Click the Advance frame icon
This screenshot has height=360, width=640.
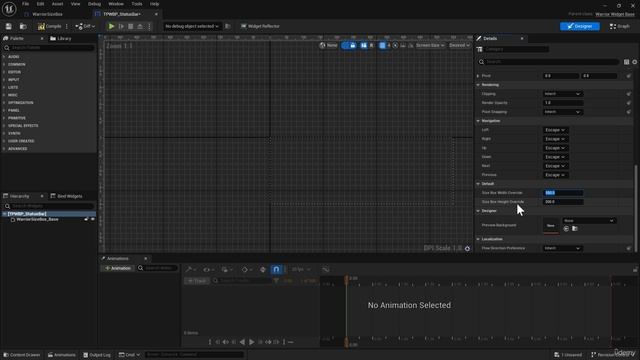click(x=121, y=26)
